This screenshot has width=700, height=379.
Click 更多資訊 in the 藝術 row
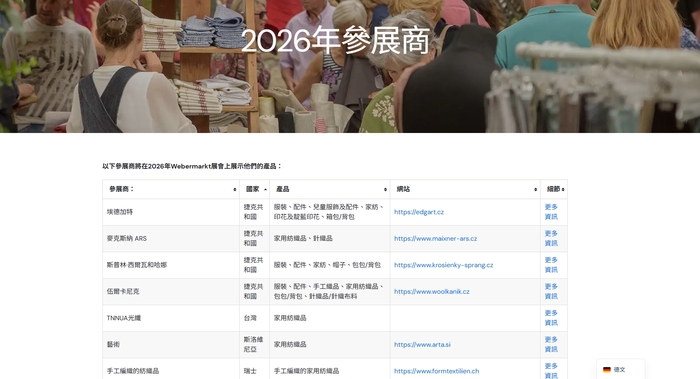point(551,345)
